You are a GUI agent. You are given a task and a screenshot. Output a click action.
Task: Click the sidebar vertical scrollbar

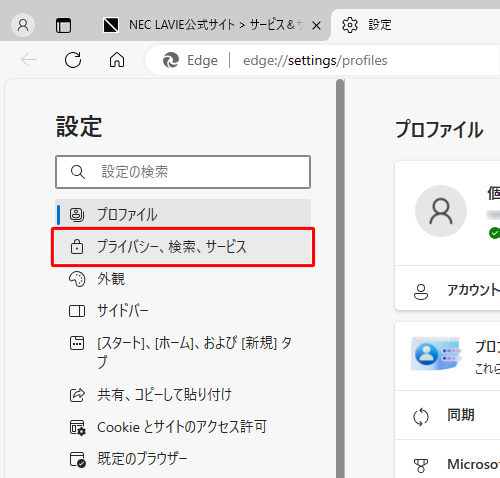340,279
